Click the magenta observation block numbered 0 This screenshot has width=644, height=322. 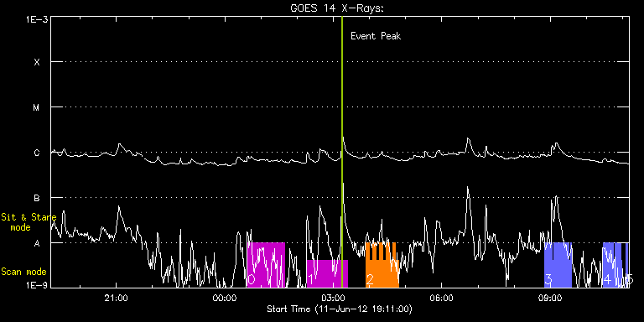(x=266, y=265)
